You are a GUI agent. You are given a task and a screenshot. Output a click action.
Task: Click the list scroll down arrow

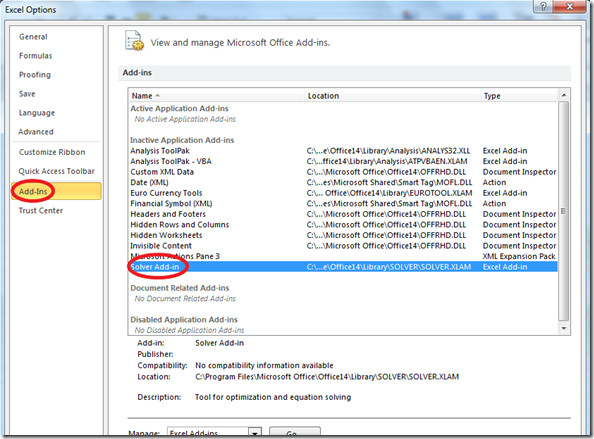pos(564,328)
